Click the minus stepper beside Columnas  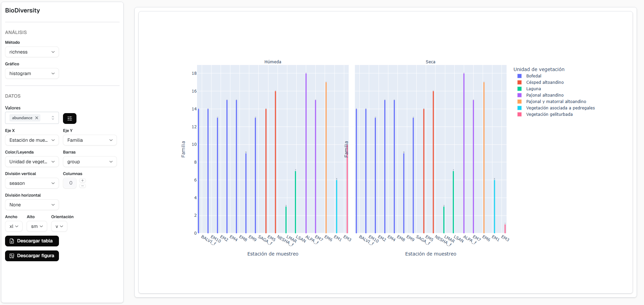(x=83, y=185)
